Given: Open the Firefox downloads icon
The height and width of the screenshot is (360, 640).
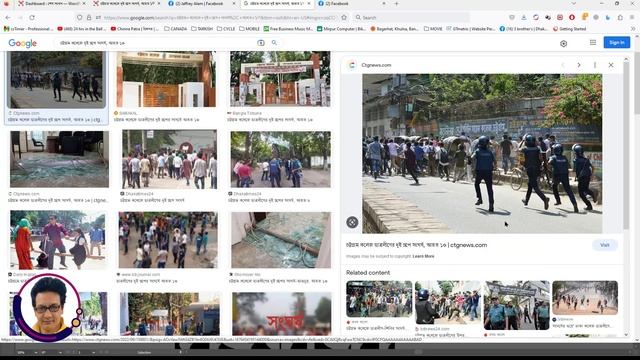Looking at the screenshot, I should [524, 18].
